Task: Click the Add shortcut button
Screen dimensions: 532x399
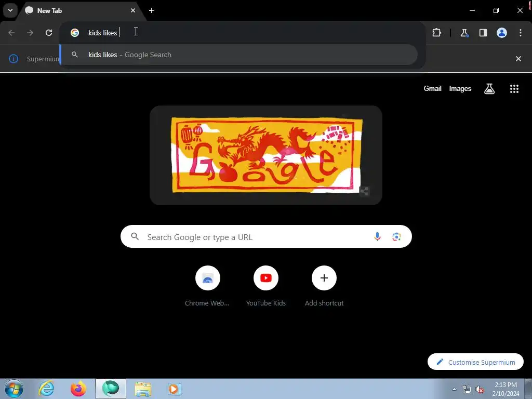Action: [324, 286]
